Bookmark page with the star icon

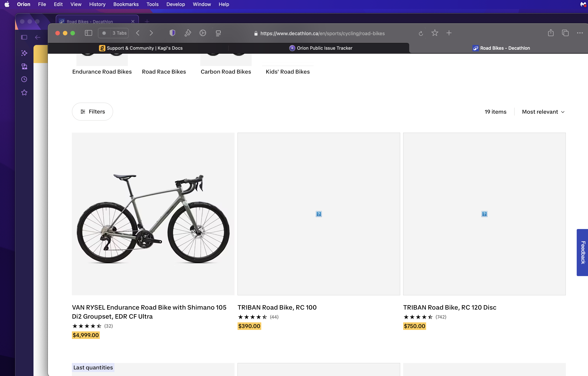pyautogui.click(x=435, y=33)
